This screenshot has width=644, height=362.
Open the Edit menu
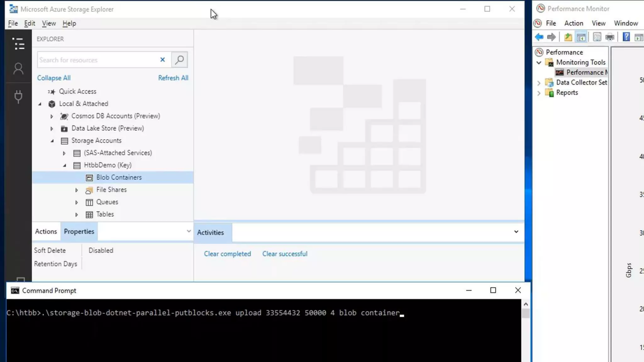[x=30, y=23]
